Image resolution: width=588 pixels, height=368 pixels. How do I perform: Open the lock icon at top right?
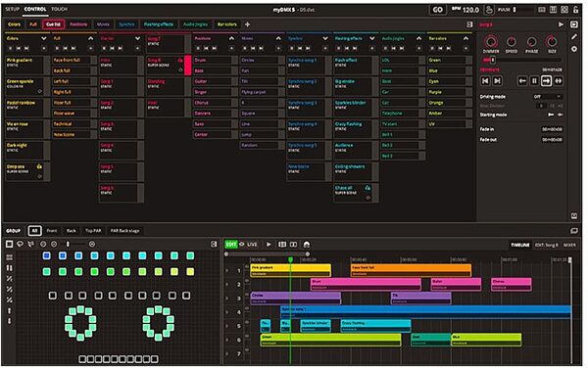tap(575, 10)
